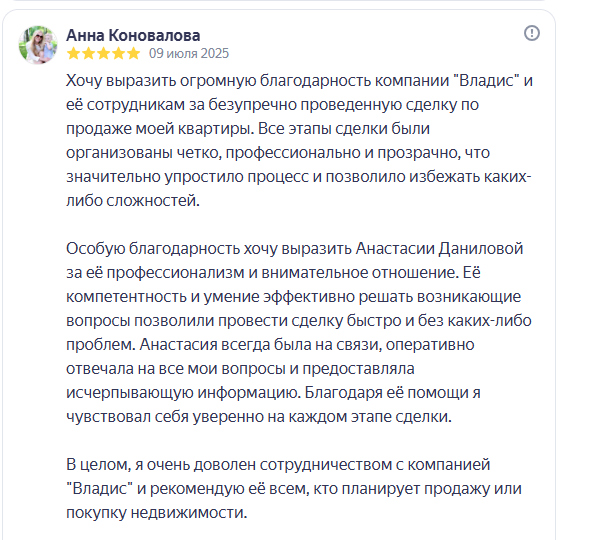Image resolution: width=616 pixels, height=540 pixels.
Task: Click the phrase "исчерпывающую информацию"
Action: (183, 393)
